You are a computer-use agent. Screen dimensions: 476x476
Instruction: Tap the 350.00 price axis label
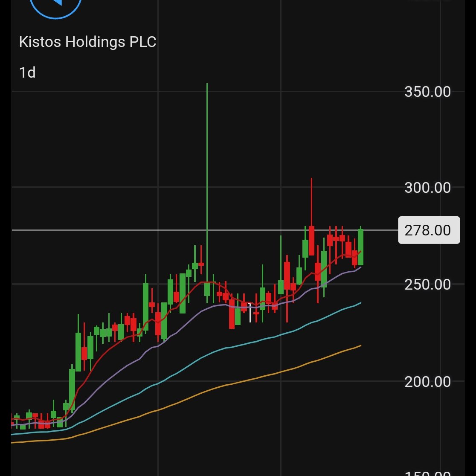tap(427, 92)
